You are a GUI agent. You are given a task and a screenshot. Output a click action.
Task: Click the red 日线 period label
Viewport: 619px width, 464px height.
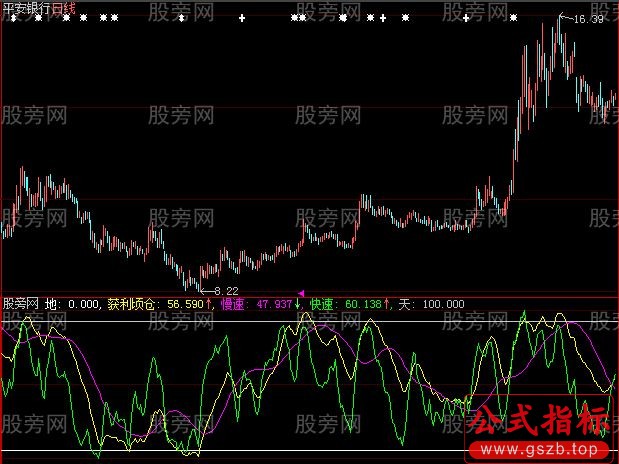tap(64, 8)
